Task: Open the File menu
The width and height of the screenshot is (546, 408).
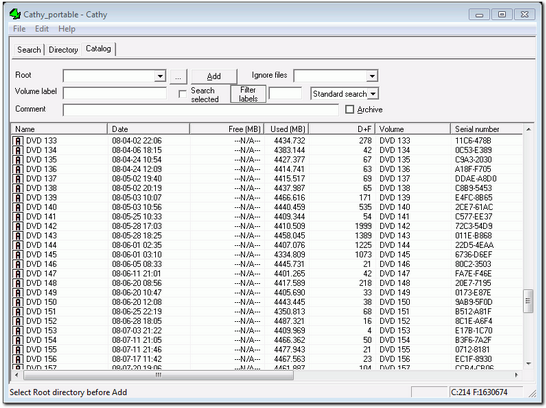Action: point(19,29)
